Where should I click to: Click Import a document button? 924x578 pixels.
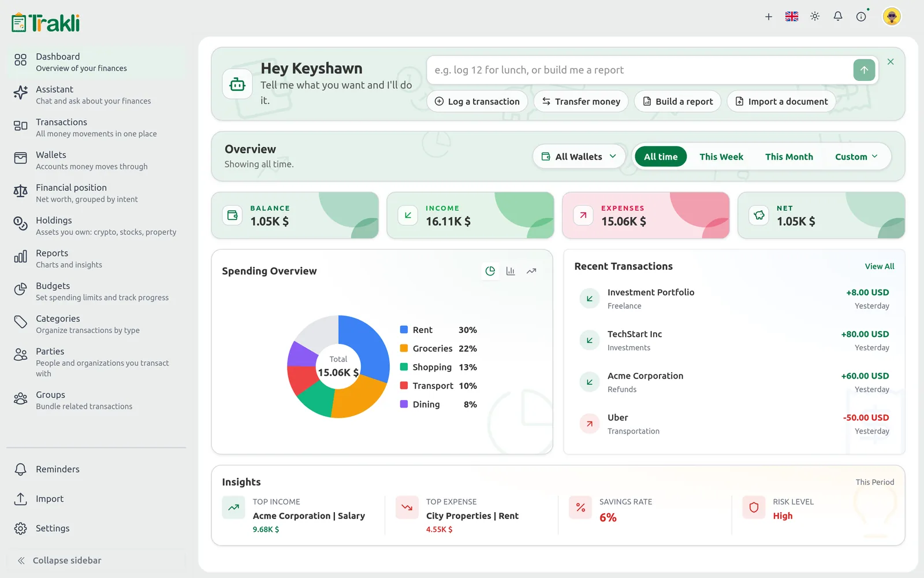click(x=781, y=101)
